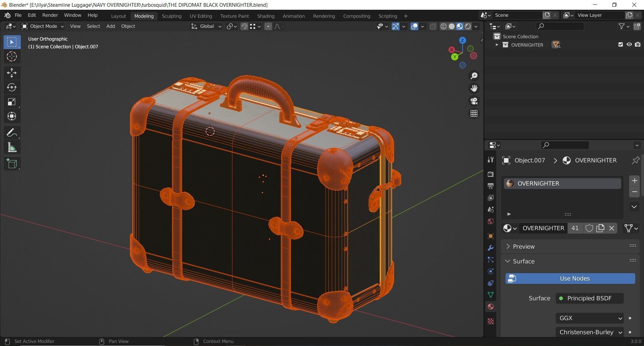
Task: Open the material slot specials chevron menu
Action: 634,207
